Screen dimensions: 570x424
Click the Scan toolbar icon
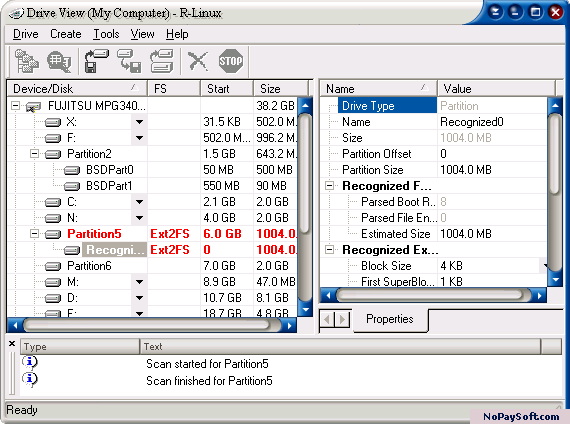(59, 61)
